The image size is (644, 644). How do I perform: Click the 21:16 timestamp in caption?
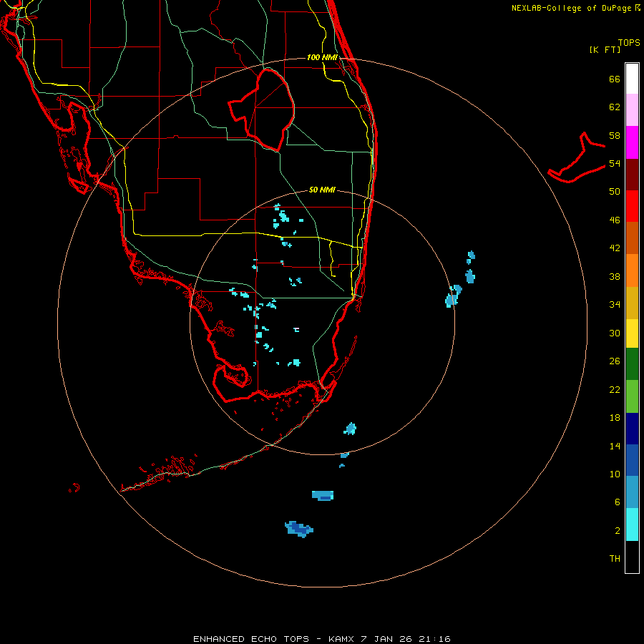click(434, 639)
